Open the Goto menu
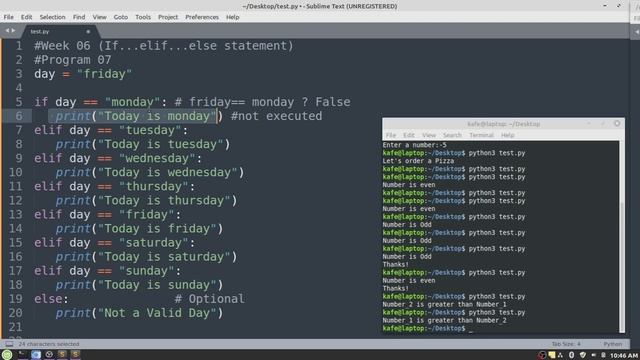 click(120, 17)
